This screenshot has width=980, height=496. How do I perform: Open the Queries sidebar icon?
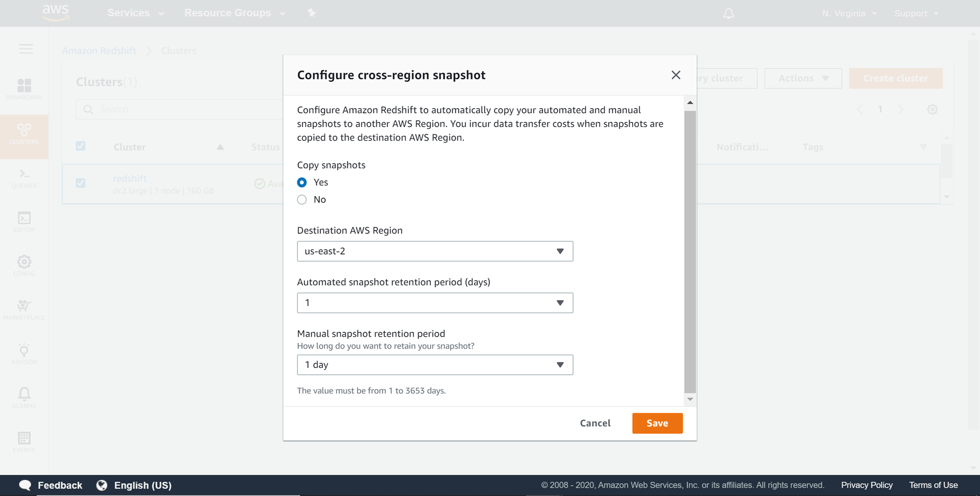[24, 178]
